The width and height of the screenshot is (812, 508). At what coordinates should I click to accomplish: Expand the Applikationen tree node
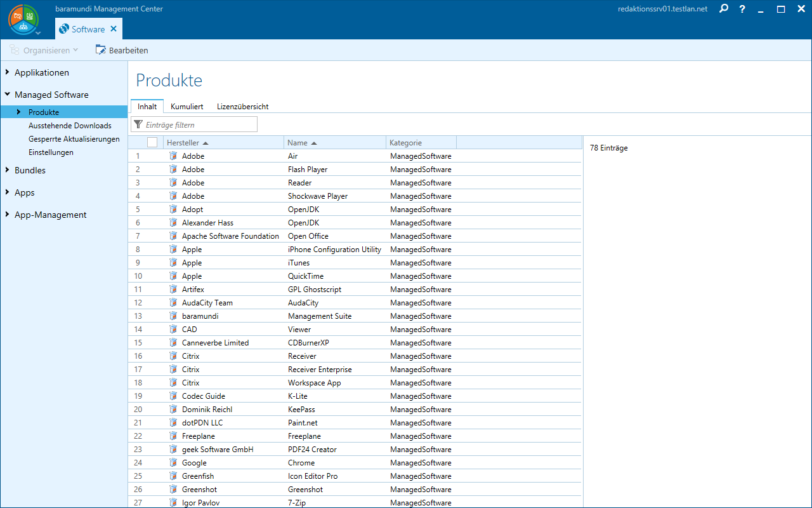[x=7, y=72]
